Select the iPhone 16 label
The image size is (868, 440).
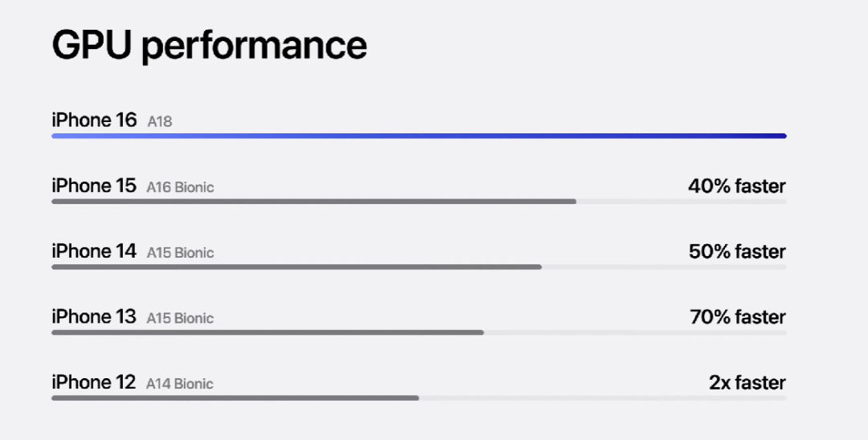point(94,120)
